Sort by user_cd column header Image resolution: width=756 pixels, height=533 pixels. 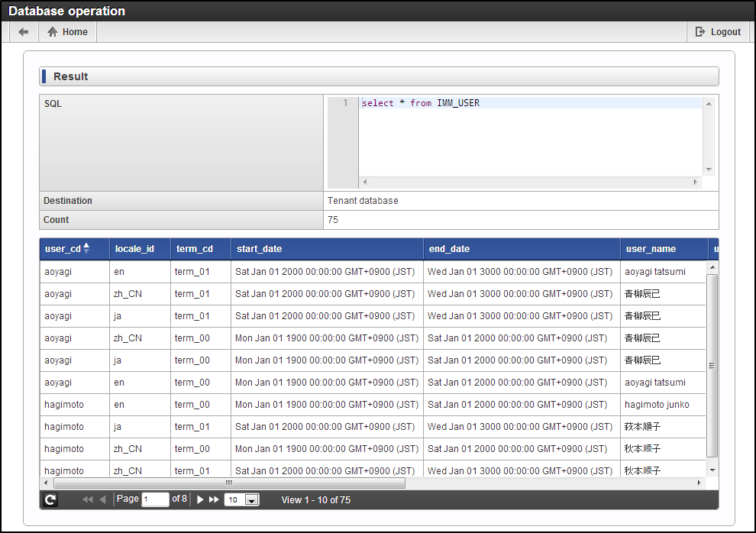75,249
